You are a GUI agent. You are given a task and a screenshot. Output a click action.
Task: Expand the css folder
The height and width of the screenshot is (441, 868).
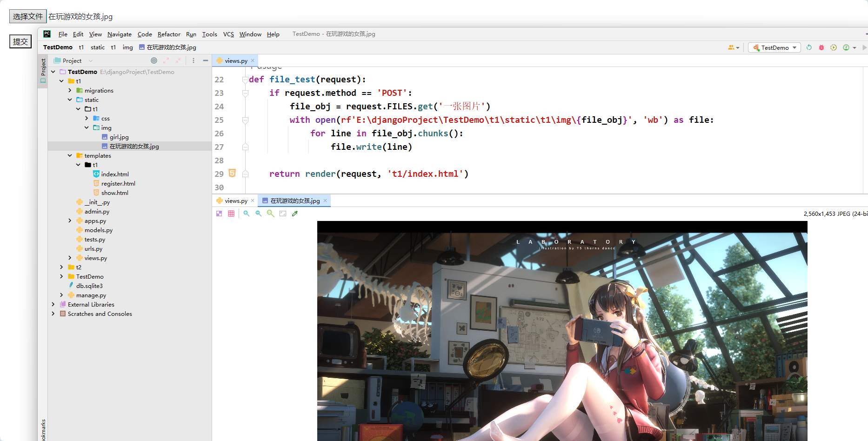87,118
